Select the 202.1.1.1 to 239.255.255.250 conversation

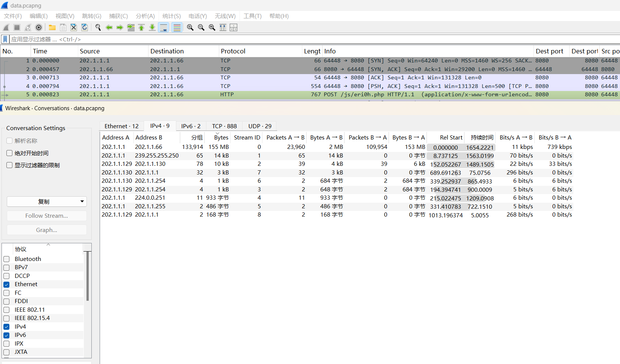coord(337,155)
